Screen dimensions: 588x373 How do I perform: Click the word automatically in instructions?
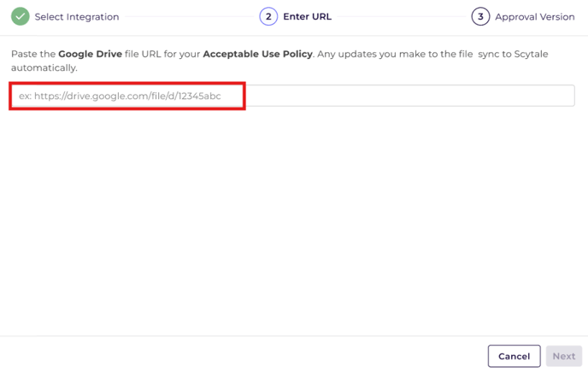click(44, 67)
